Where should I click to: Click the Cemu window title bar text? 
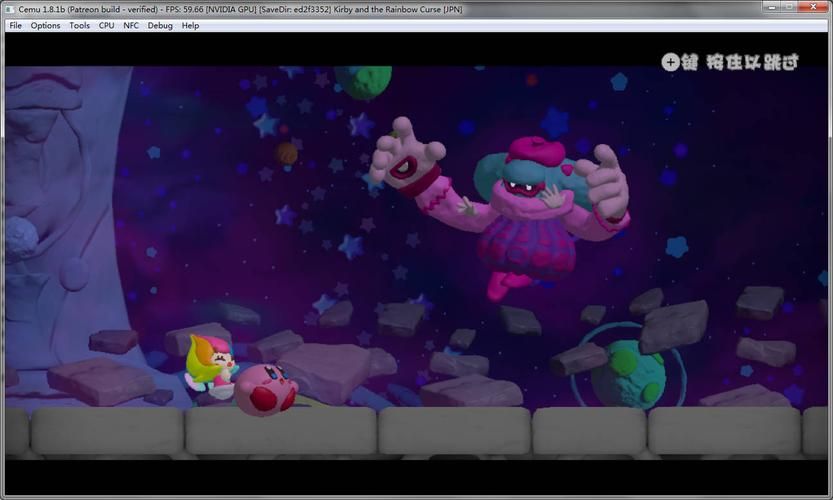pyautogui.click(x=240, y=9)
